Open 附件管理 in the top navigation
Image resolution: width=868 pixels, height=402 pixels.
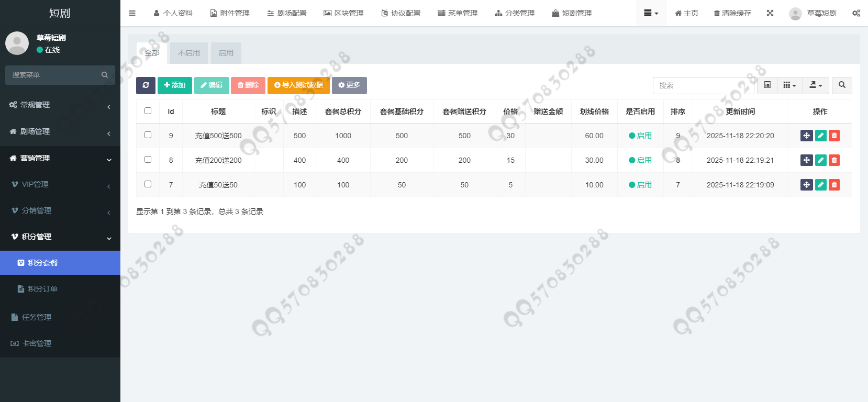pos(230,13)
